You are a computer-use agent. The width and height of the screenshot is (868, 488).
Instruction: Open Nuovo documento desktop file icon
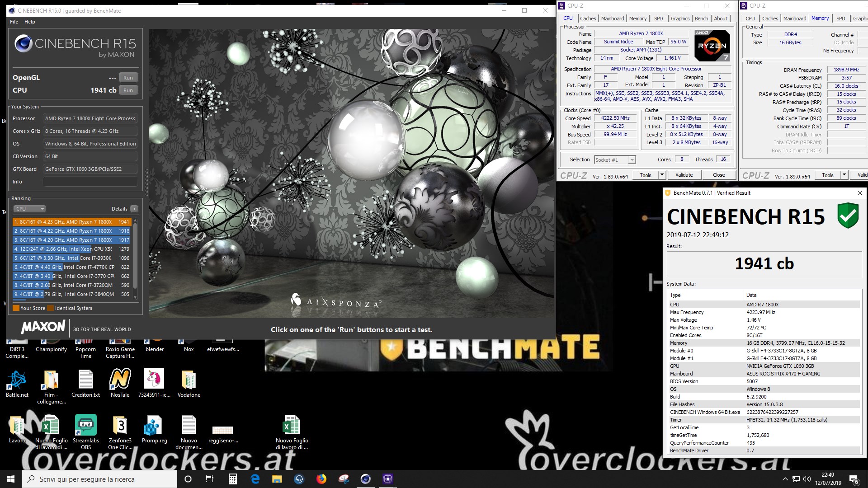click(x=189, y=432)
